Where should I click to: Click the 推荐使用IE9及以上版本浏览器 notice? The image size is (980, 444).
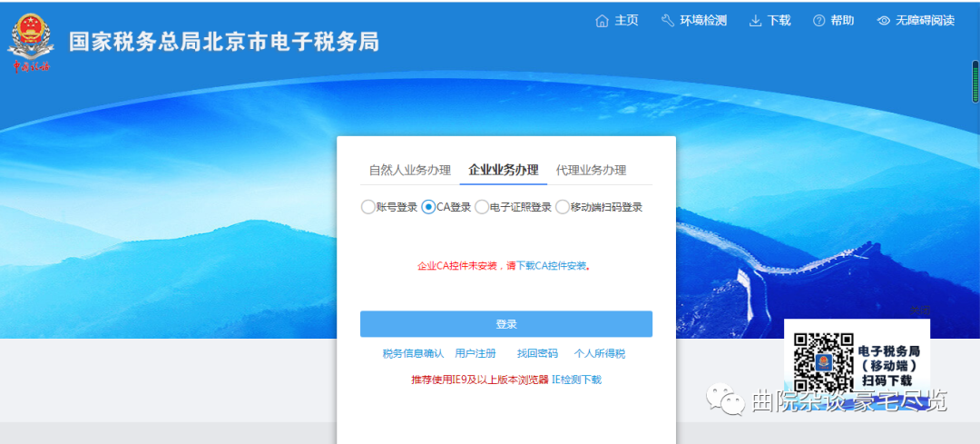coord(479,380)
